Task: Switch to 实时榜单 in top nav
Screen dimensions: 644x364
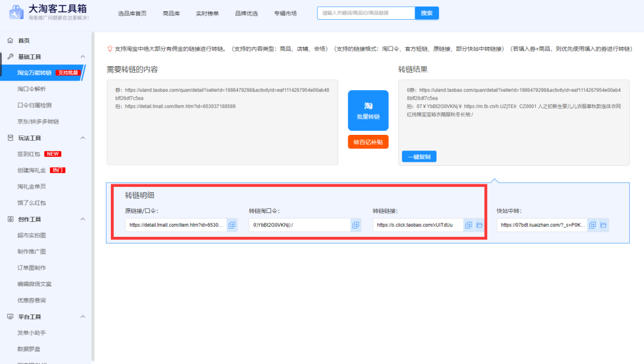Action: coord(207,13)
